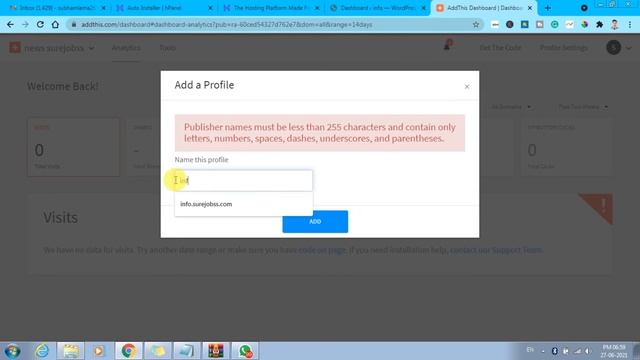Open the media player taskbar icon
The width and height of the screenshot is (640, 360).
click(99, 351)
